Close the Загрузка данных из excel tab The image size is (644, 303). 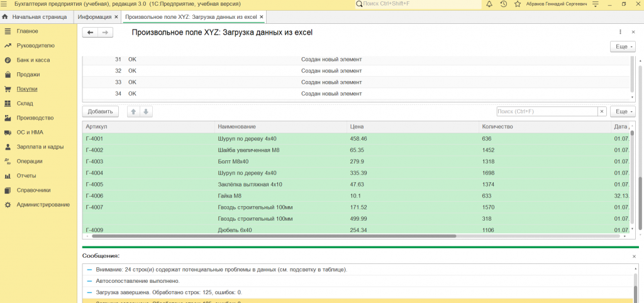click(x=261, y=17)
